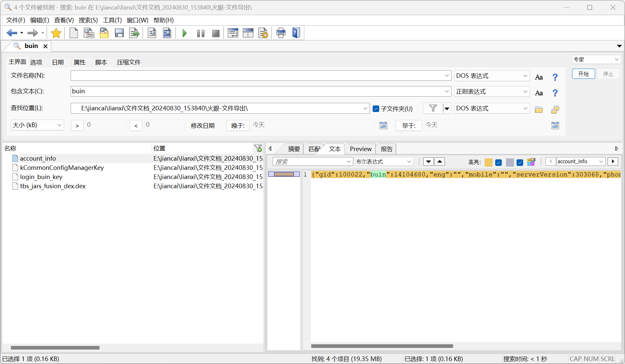Toggle case sensitivity Aa for containing text
The width and height of the screenshot is (625, 364).
[539, 93]
